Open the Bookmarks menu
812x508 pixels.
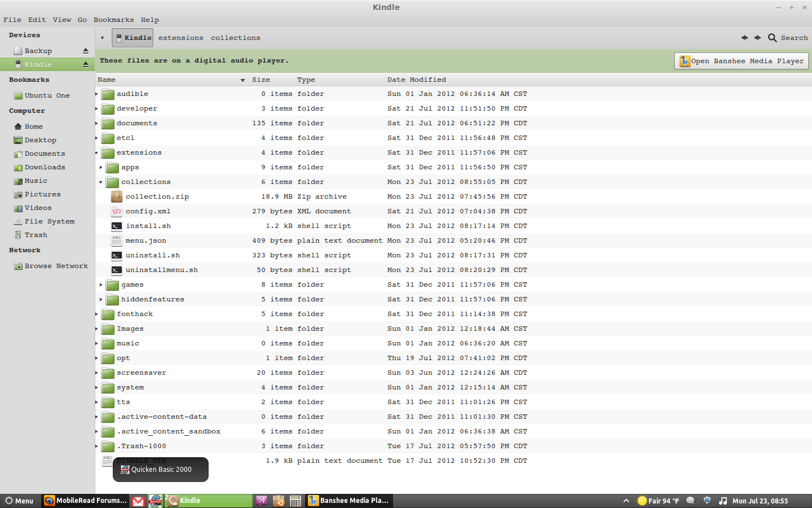114,20
